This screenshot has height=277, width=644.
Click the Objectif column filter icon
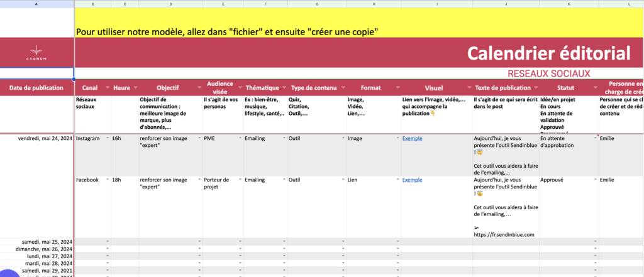pyautogui.click(x=200, y=88)
